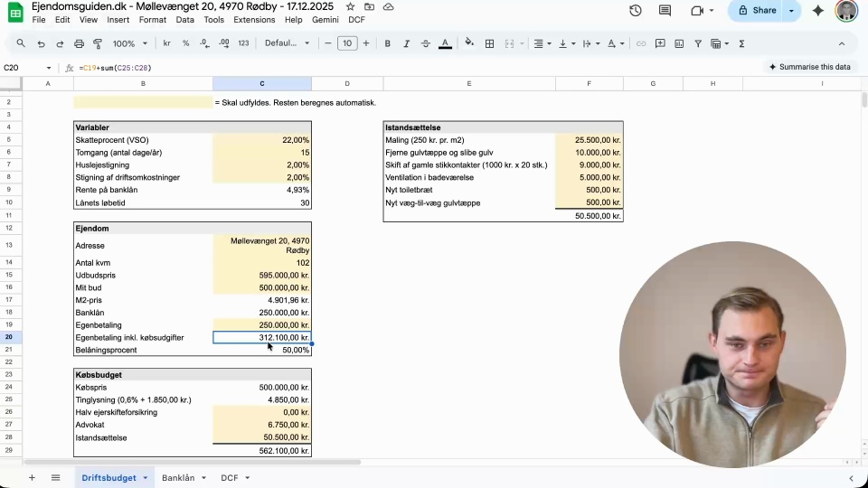Open version history clock icon
This screenshot has width=868, height=488.
(636, 11)
